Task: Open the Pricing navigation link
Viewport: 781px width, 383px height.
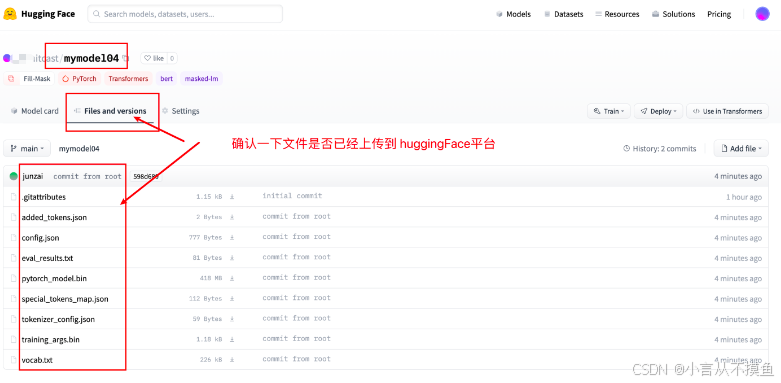Action: click(719, 14)
